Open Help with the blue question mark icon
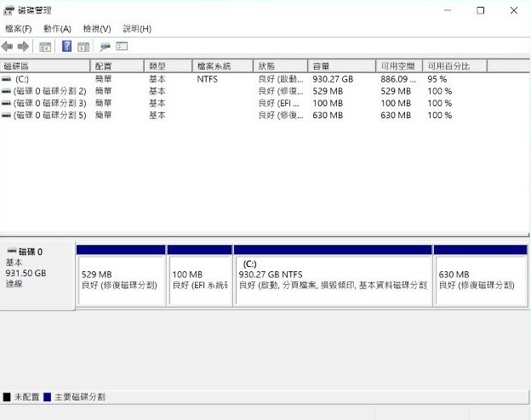Image resolution: width=531 pixels, height=420 pixels. click(x=66, y=47)
